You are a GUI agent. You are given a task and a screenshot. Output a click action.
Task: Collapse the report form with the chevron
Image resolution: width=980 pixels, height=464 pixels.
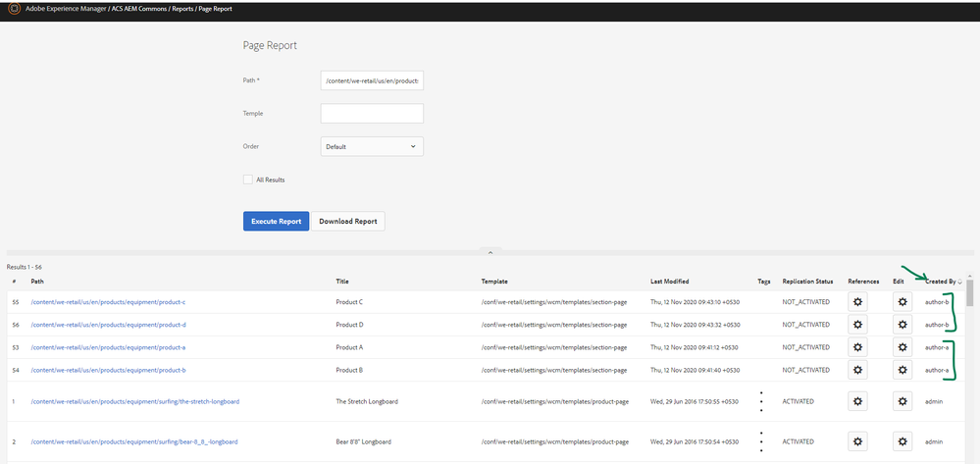pyautogui.click(x=490, y=253)
